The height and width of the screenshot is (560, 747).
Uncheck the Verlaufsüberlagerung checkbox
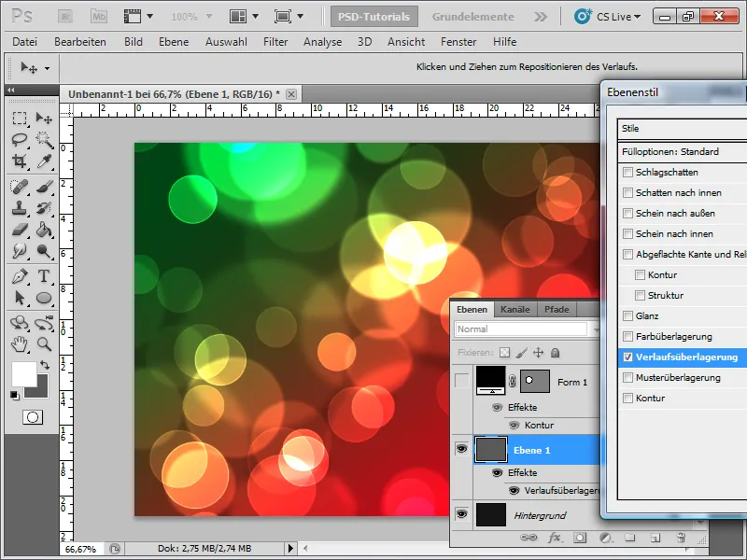click(627, 357)
